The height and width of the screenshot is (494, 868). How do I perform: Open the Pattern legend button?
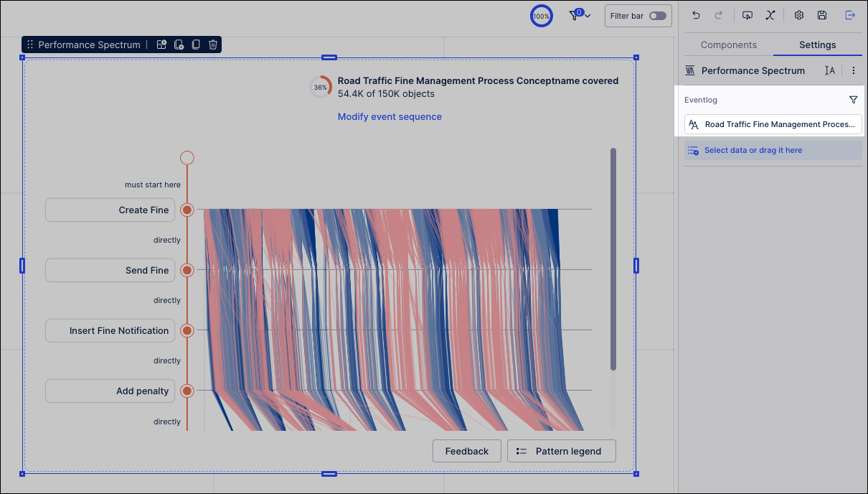pyautogui.click(x=561, y=451)
